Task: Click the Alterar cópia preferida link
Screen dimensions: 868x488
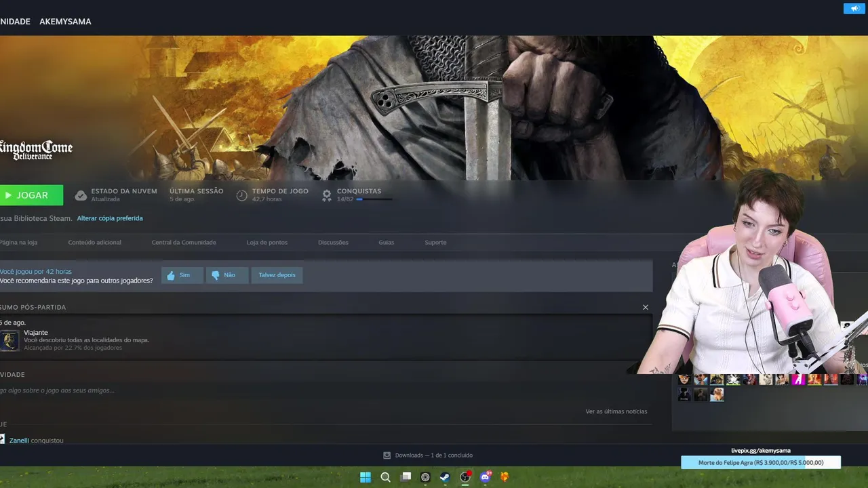Action: (110, 218)
